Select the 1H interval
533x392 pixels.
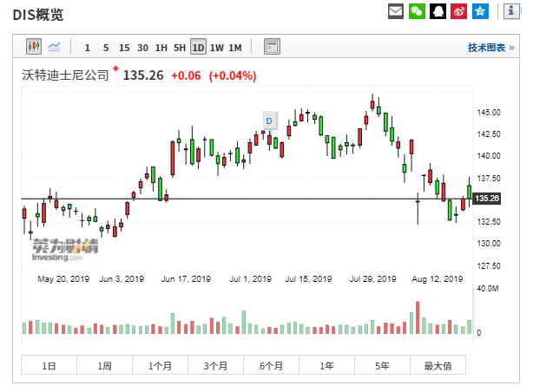coord(161,48)
